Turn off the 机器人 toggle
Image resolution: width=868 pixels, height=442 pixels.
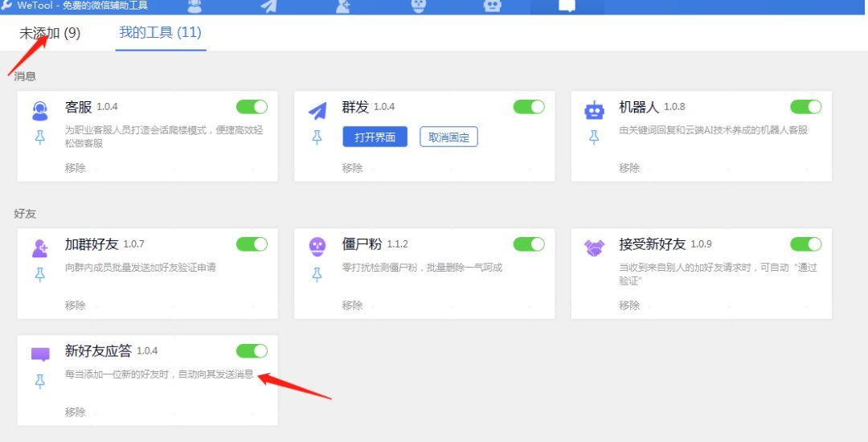point(806,107)
